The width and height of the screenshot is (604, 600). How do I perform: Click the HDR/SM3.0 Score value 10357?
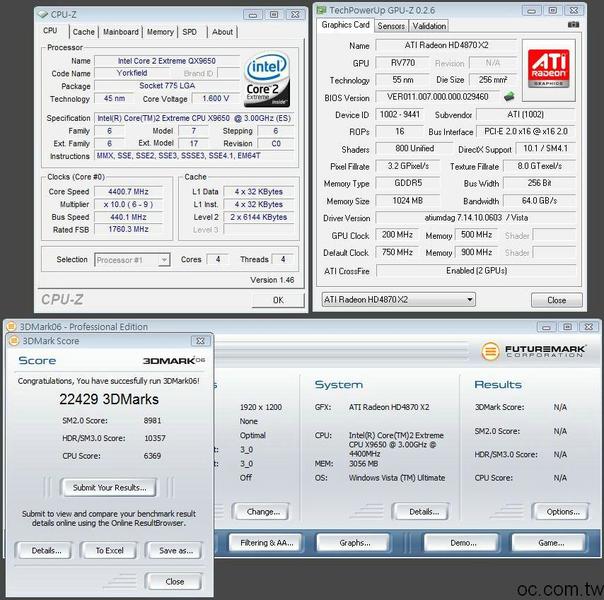pyautogui.click(x=155, y=438)
